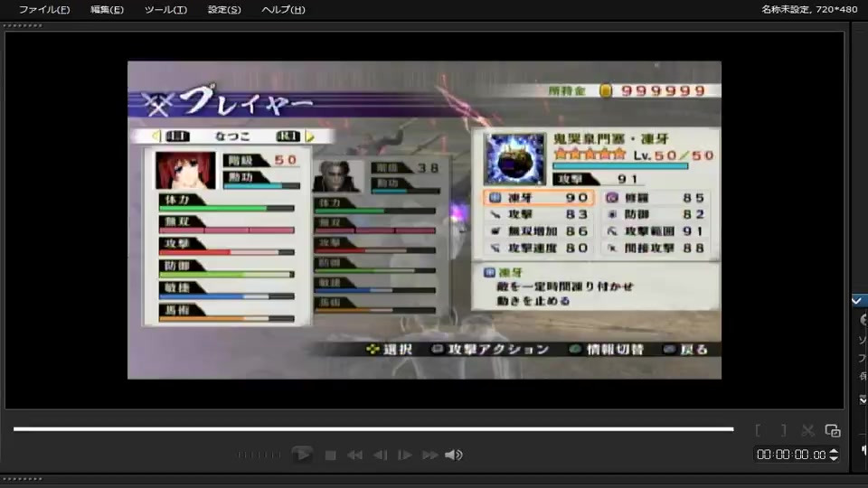The image size is (868, 488).
Task: Open the 編集(E) menu
Action: click(x=107, y=9)
